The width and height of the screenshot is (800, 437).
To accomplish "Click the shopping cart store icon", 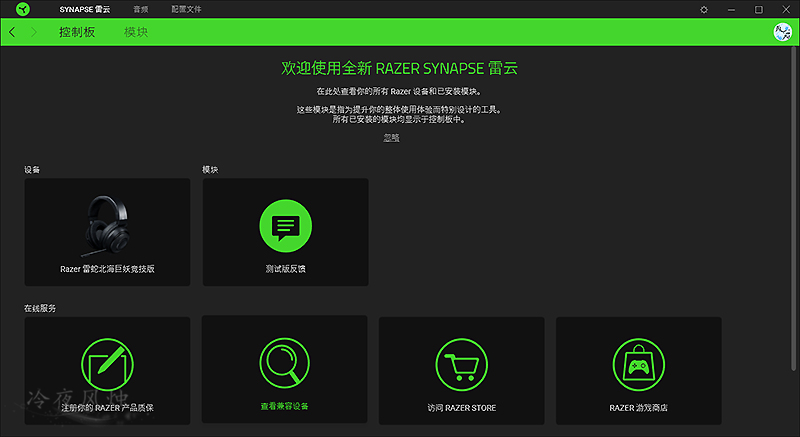I will [x=462, y=365].
